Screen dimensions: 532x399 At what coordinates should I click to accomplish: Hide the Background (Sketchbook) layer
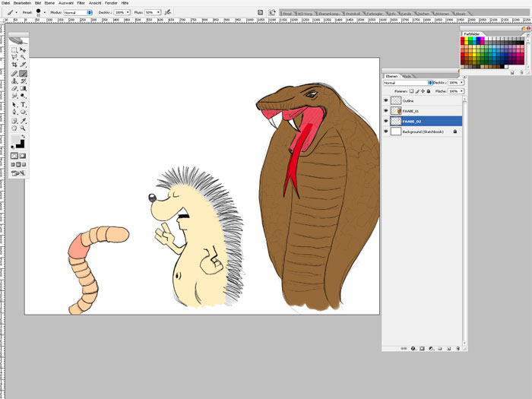pos(386,131)
